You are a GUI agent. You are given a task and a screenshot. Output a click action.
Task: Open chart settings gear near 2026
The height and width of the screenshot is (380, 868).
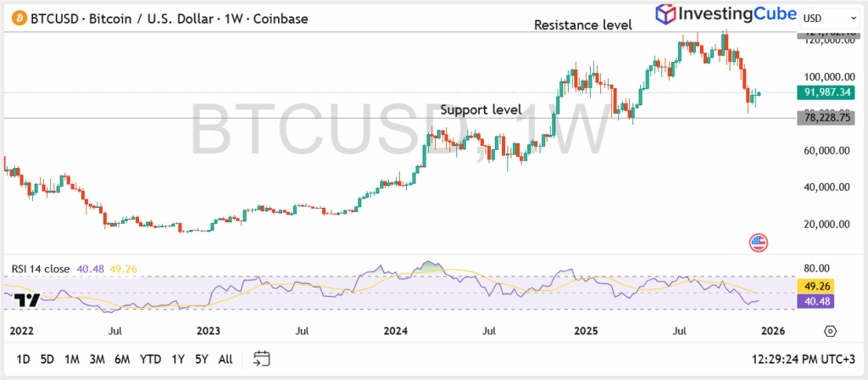830,331
